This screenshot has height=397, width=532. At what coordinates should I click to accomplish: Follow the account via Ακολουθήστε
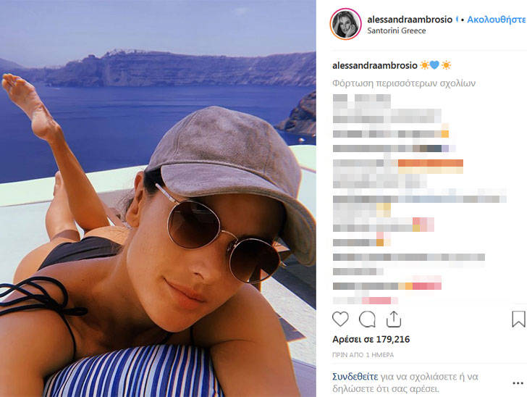pos(496,20)
